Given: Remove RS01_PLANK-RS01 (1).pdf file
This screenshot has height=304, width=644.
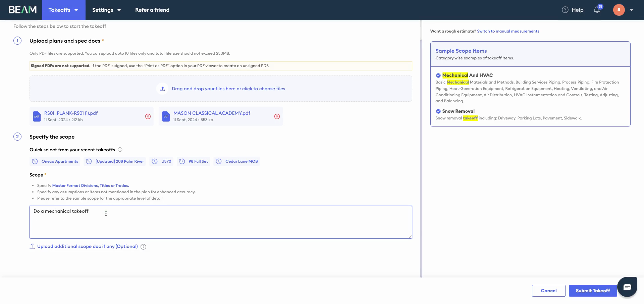Looking at the screenshot, I should tap(148, 116).
